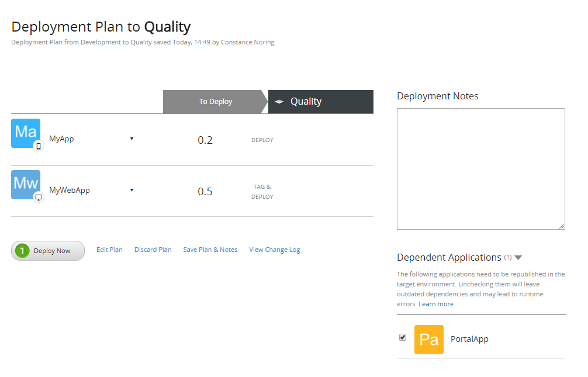Click the green counter badge on Deploy Now
The width and height of the screenshot is (588, 377).
(x=22, y=250)
